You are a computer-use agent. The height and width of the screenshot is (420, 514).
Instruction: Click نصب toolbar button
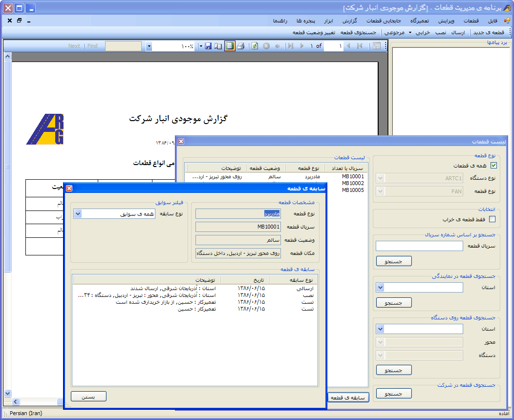point(441,32)
